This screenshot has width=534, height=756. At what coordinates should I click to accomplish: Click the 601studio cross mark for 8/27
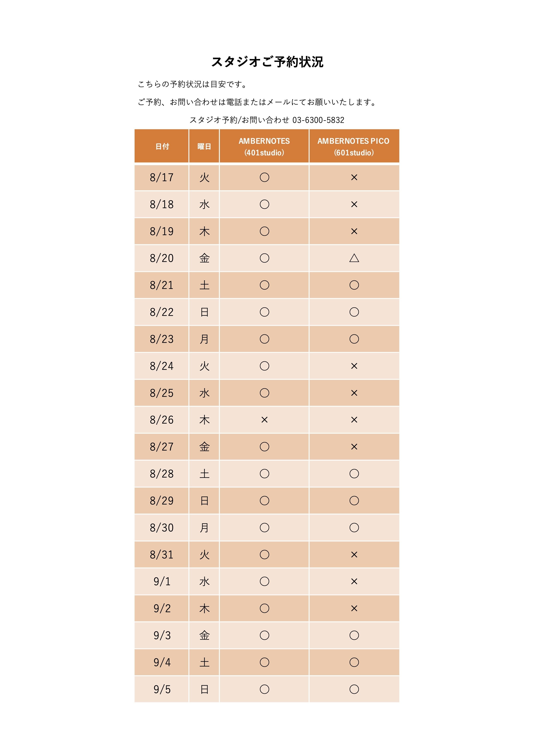(x=354, y=447)
